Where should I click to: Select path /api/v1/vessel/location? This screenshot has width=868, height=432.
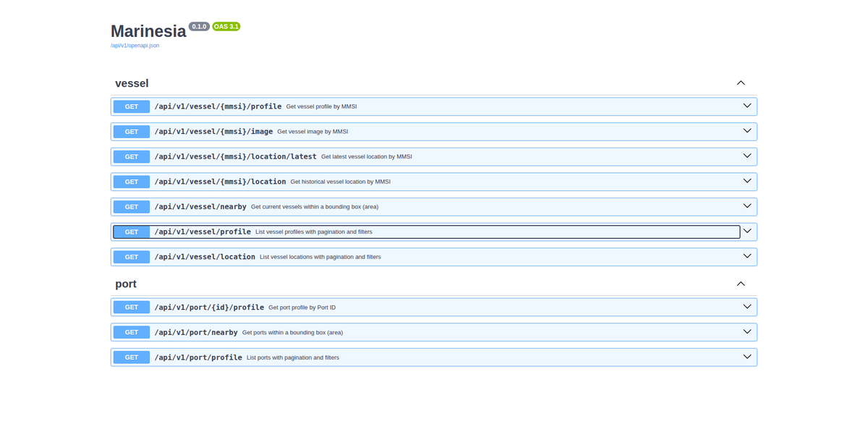[x=205, y=257]
